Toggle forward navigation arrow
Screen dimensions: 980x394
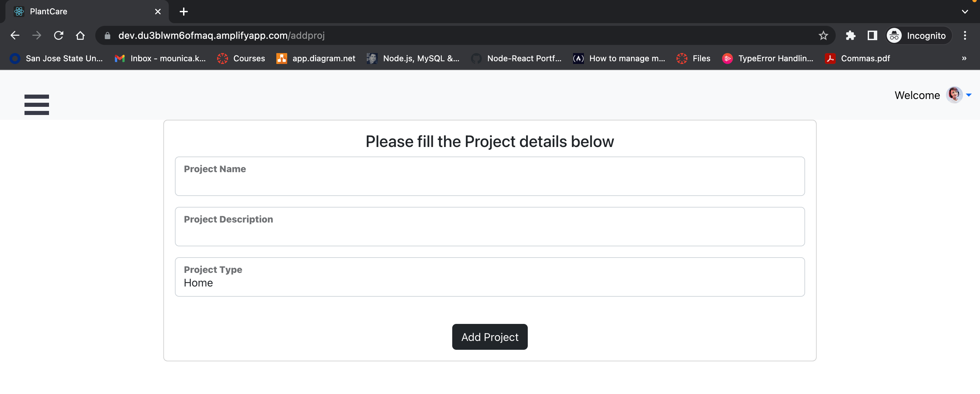point(36,35)
